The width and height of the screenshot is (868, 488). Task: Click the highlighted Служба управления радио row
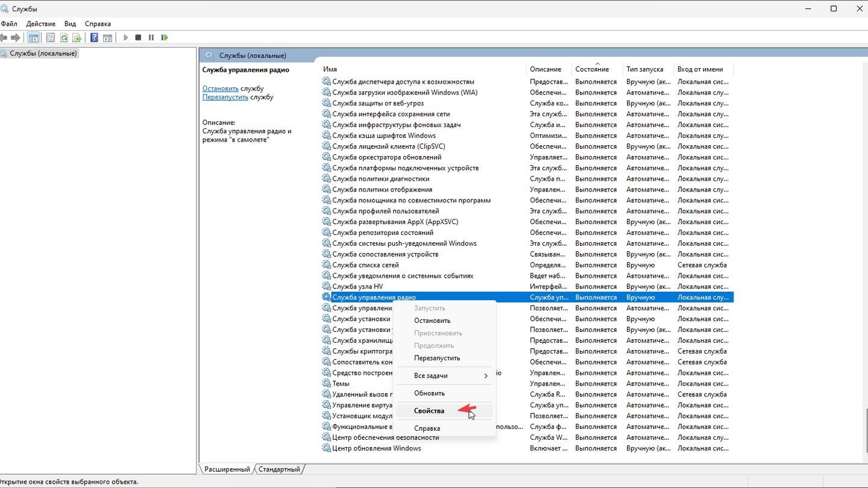(x=527, y=298)
